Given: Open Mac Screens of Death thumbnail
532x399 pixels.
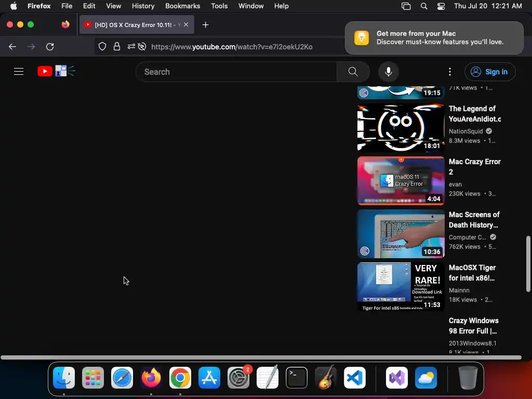Looking at the screenshot, I should pyautogui.click(x=401, y=234).
